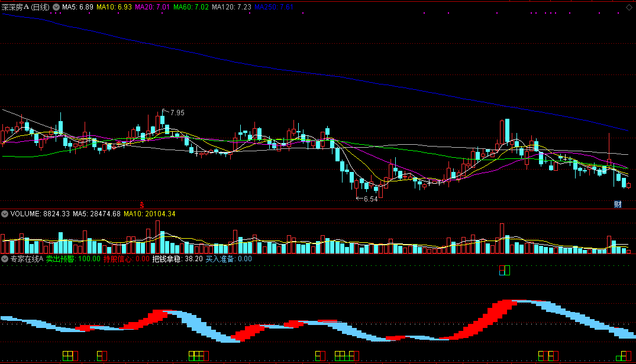
Task: Expand the VOLUME panel indicator menu
Action: tap(5, 214)
